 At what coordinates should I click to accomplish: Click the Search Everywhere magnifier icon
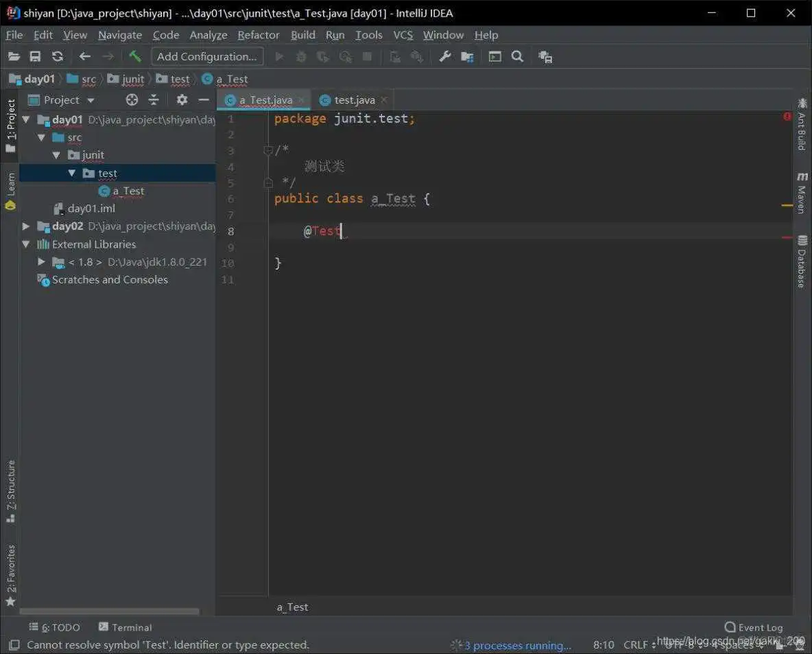point(517,56)
